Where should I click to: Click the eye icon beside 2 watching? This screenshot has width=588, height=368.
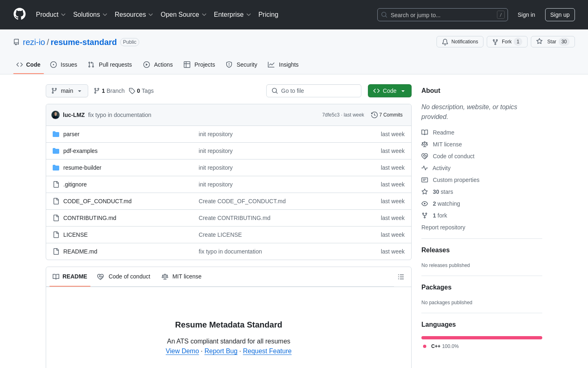425,204
